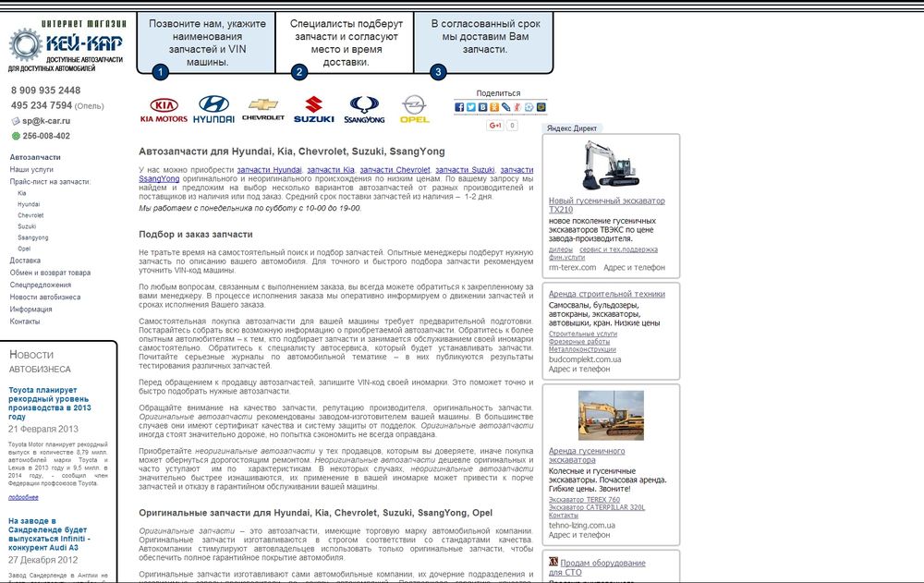Viewport: 924px width, 583px height.
Task: Open Новости автобизнеса in the side menu
Action: pyautogui.click(x=44, y=298)
